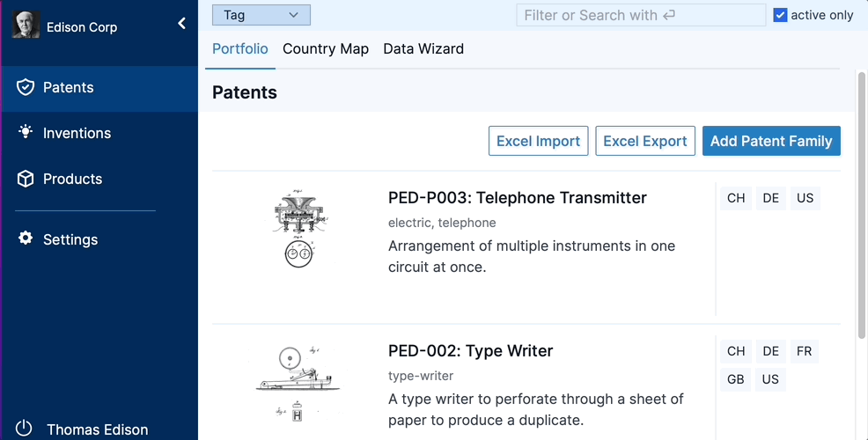This screenshot has height=440, width=868.
Task: Focus the Filter or Search field
Action: (x=640, y=15)
